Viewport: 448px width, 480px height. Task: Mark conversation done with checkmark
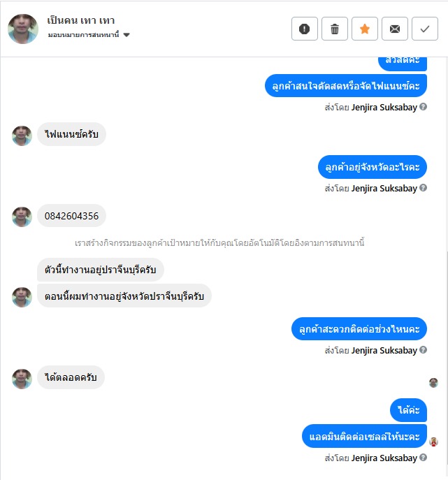[x=425, y=29]
